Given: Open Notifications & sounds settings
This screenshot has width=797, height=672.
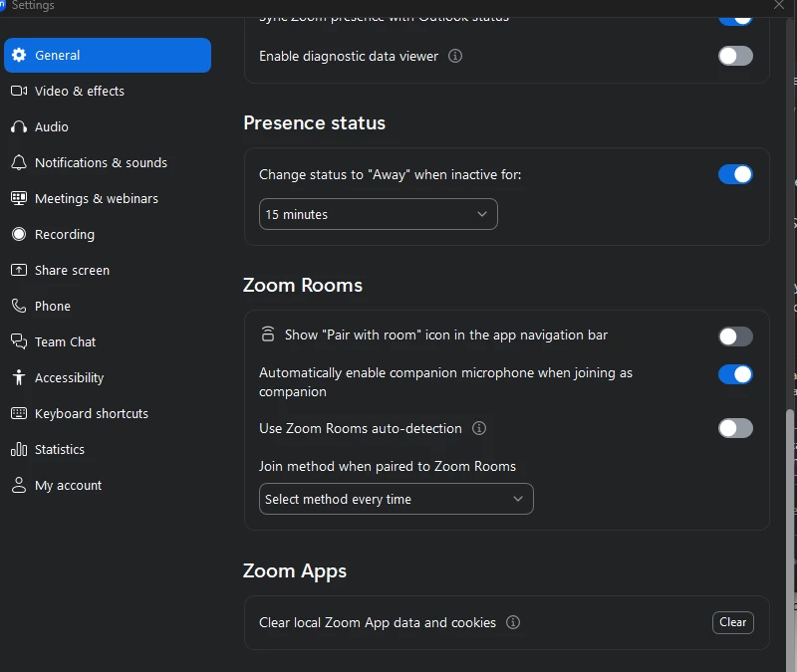Looking at the screenshot, I should click(x=108, y=162).
